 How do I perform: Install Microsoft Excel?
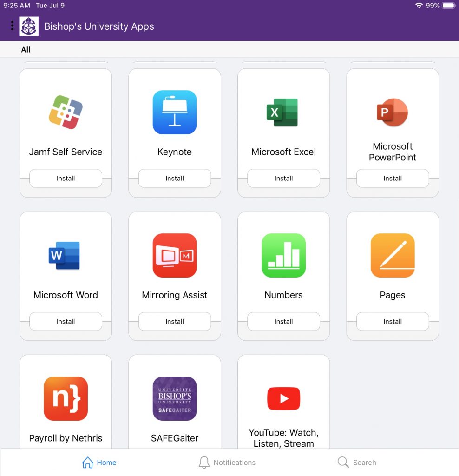click(x=283, y=178)
